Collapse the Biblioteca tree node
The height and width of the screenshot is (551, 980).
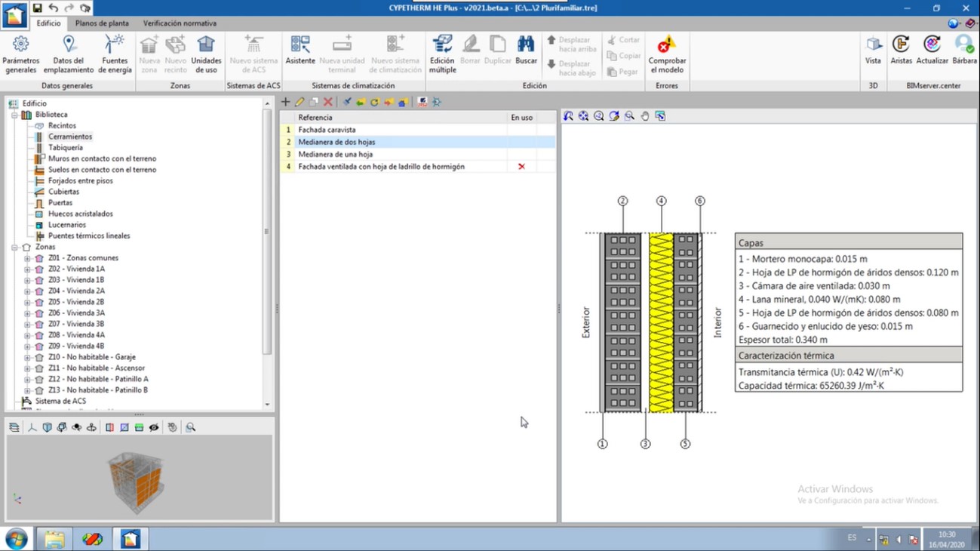coord(14,115)
